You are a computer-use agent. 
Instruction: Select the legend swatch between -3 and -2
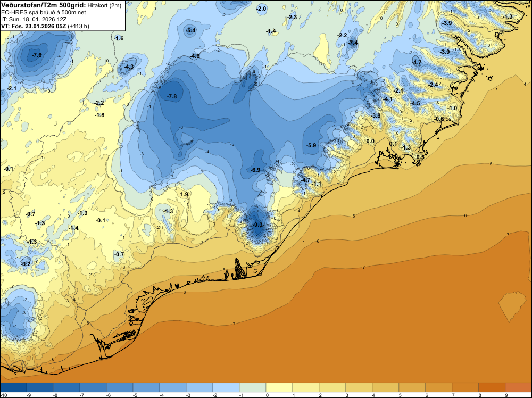click(x=199, y=387)
